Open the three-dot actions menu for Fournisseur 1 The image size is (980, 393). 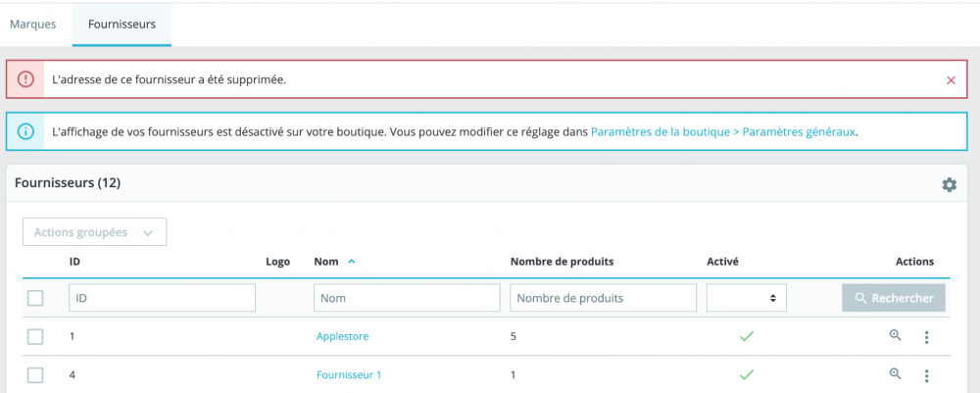click(x=926, y=375)
